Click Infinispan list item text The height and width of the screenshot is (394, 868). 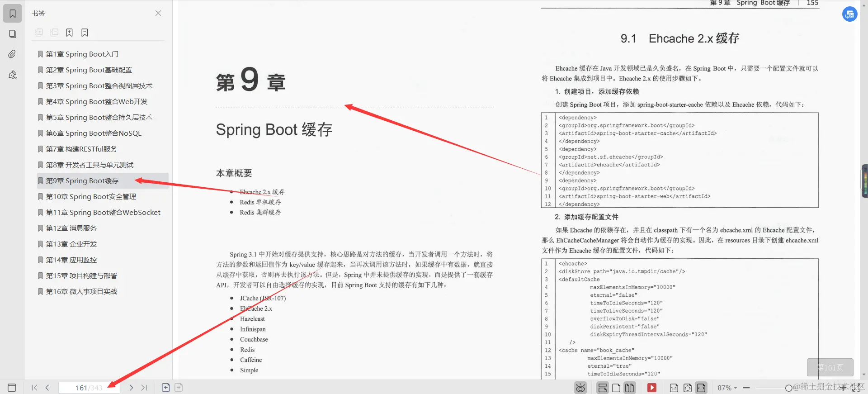point(253,329)
